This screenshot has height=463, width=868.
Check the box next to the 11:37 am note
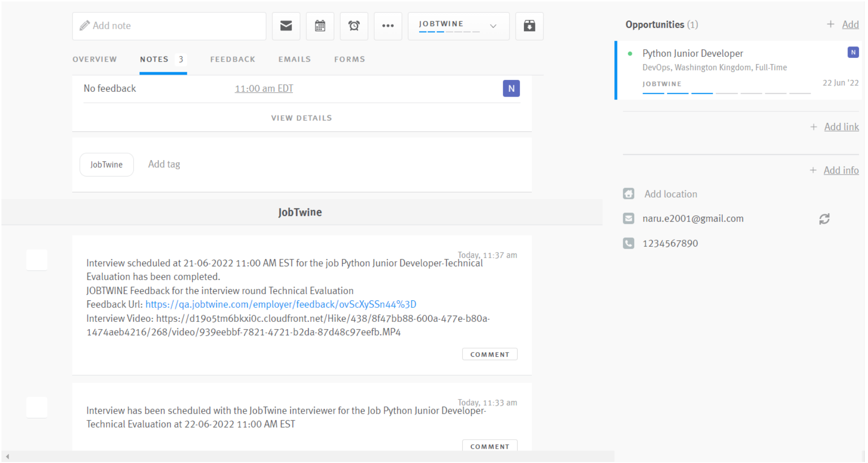[x=37, y=260]
